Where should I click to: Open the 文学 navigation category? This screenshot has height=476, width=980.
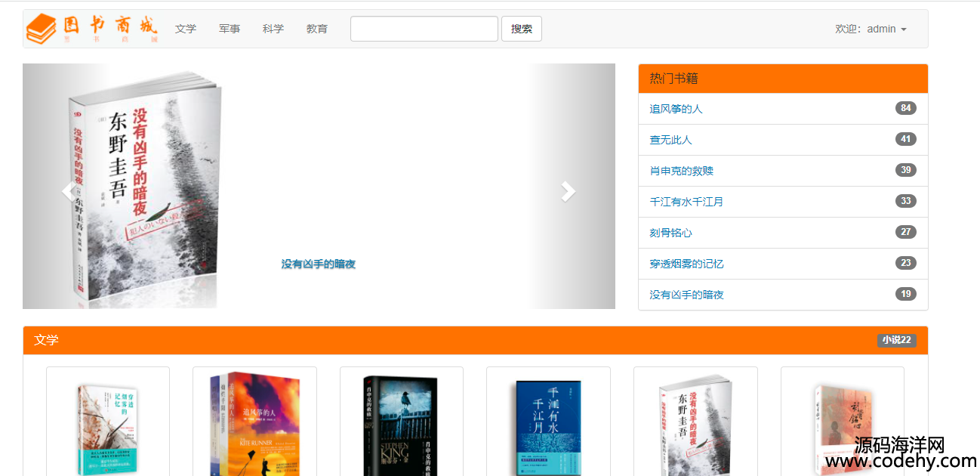(186, 29)
